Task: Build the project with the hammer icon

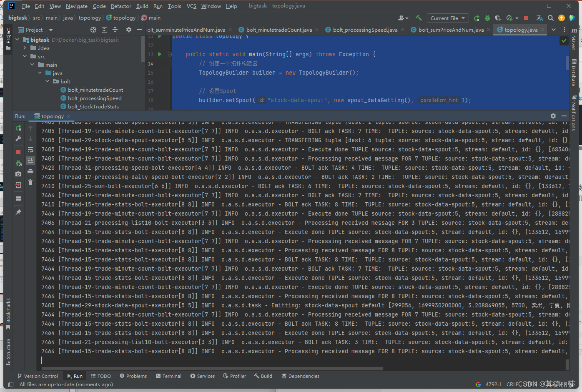Action: pos(418,18)
